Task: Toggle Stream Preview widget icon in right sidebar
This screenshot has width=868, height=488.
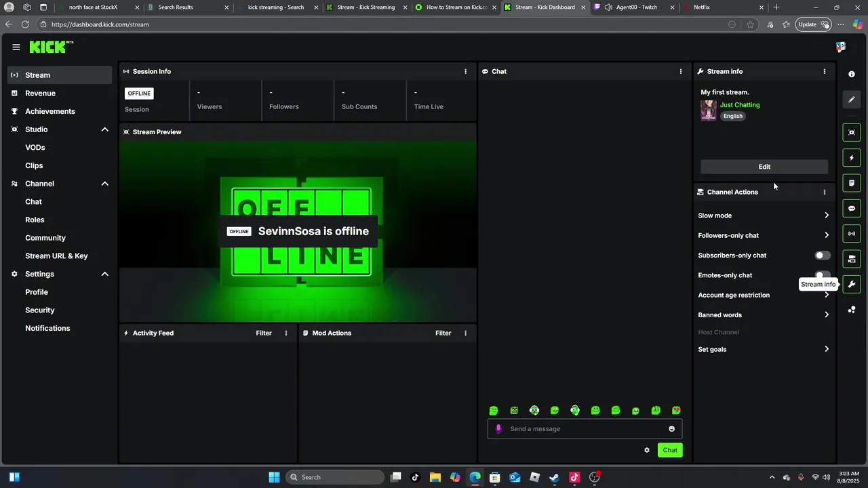Action: point(852,132)
